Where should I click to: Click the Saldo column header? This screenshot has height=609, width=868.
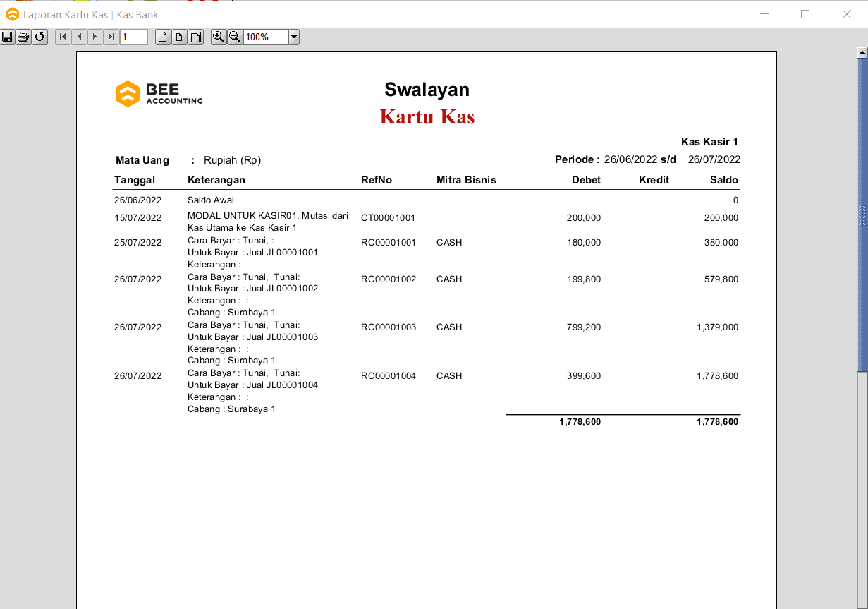pyautogui.click(x=724, y=180)
